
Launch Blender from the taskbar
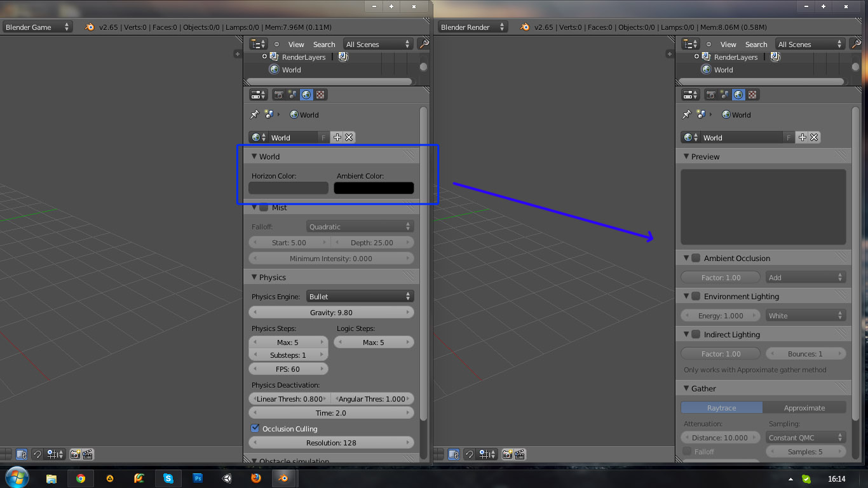[283, 478]
